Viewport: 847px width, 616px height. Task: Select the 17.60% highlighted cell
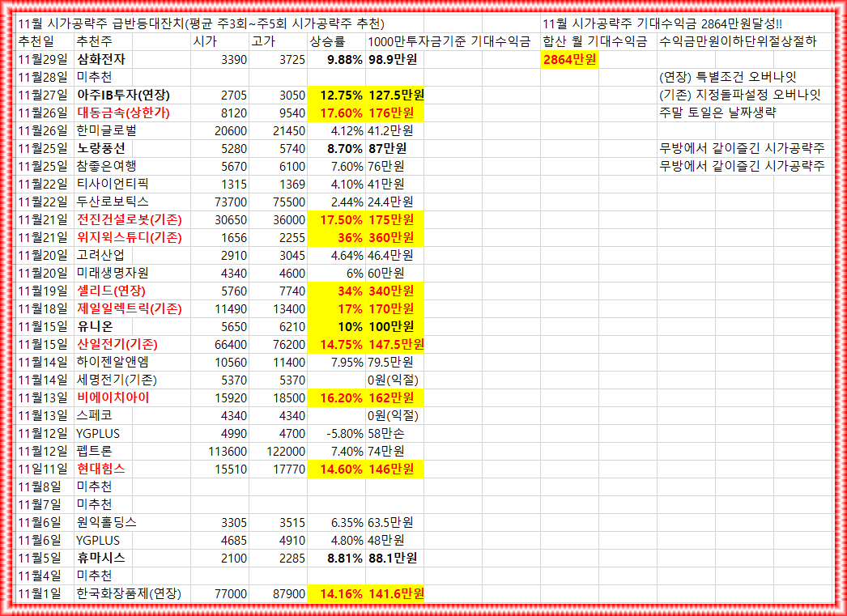[x=337, y=113]
